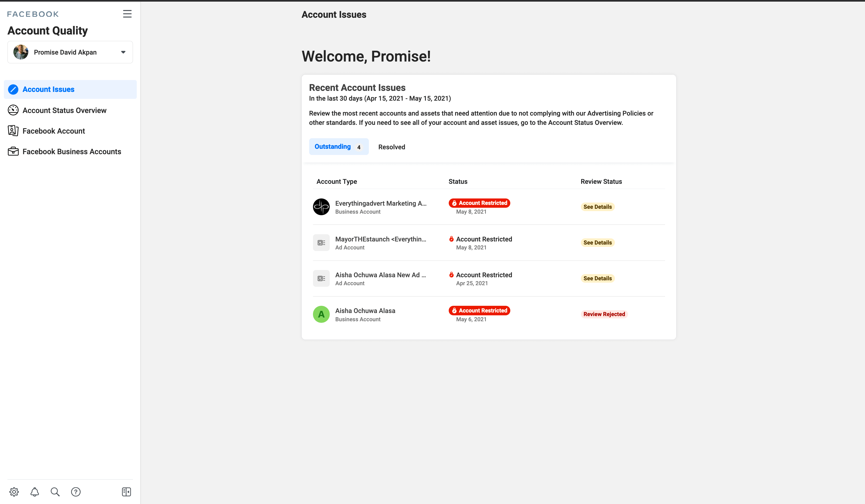Click the FACEBOOK logo text

click(x=33, y=14)
